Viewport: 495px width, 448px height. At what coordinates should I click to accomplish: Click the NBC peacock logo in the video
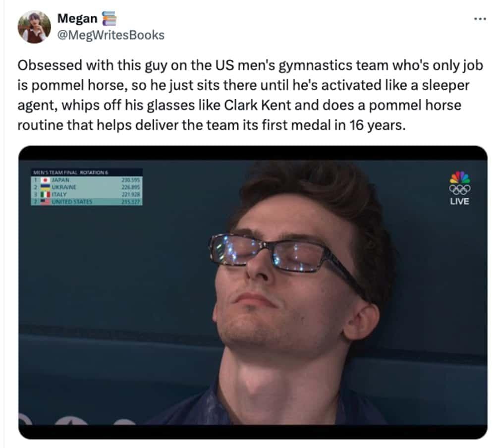[x=460, y=177]
